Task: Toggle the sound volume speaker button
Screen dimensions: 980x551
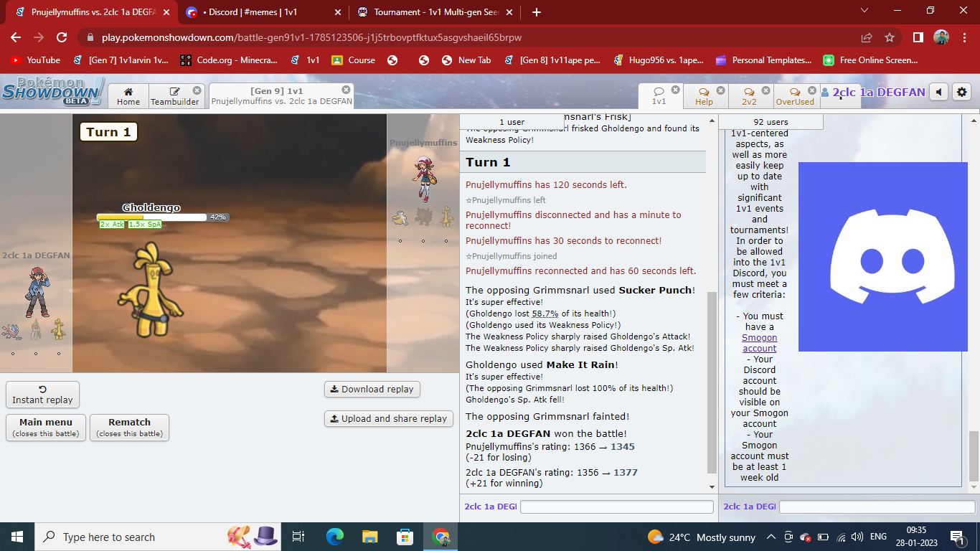Action: coord(938,92)
